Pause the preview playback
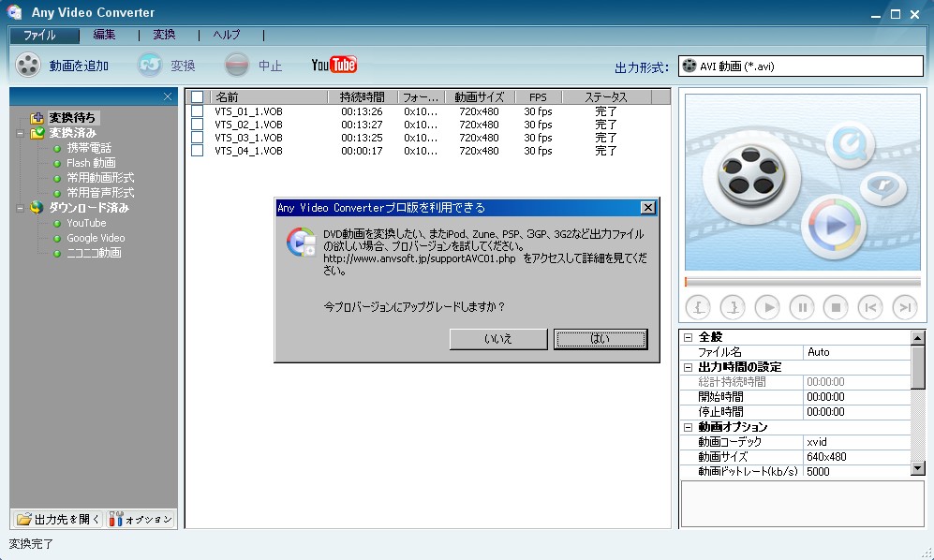The height and width of the screenshot is (560, 934). pyautogui.click(x=802, y=307)
